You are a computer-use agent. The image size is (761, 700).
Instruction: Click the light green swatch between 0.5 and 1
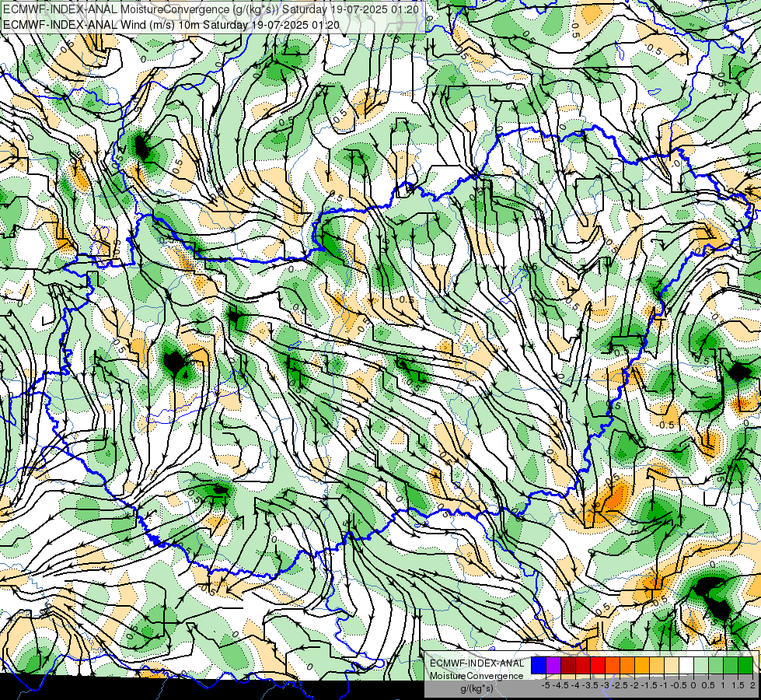tap(716, 665)
